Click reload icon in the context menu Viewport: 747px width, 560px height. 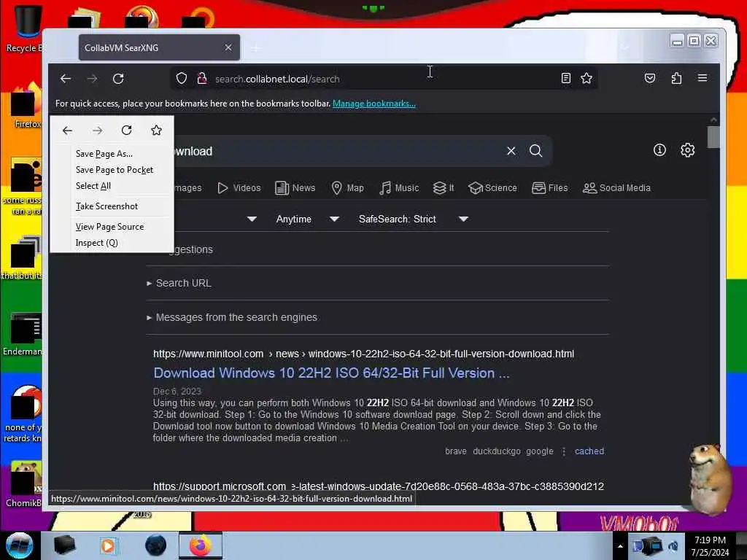click(126, 131)
